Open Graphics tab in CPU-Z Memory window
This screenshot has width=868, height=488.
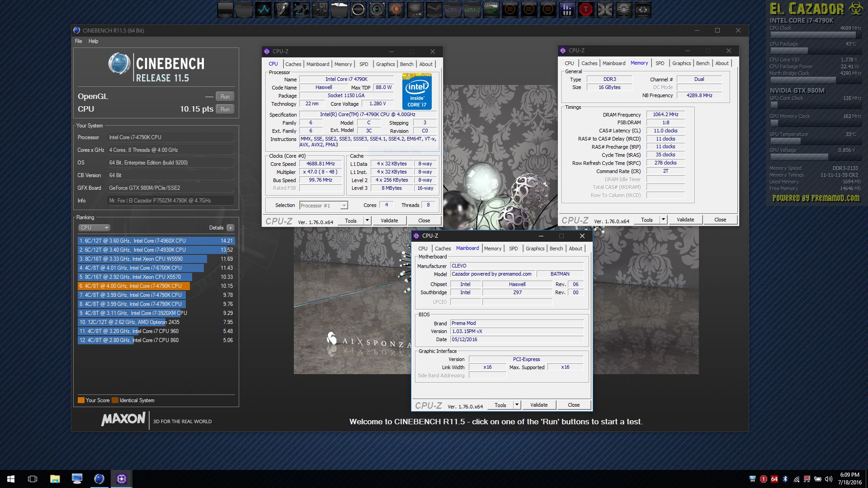coord(681,63)
